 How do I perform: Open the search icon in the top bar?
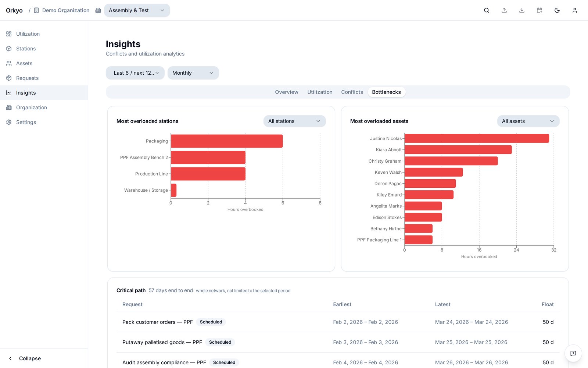[x=487, y=10]
